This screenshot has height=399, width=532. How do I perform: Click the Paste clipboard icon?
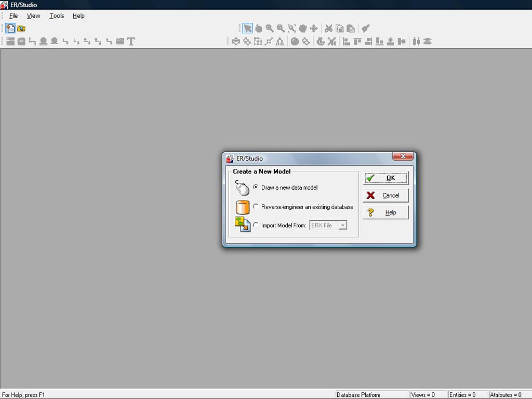pyautogui.click(x=351, y=29)
